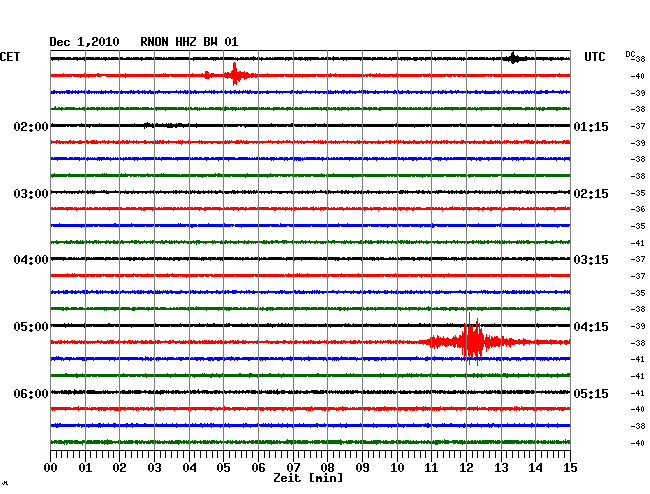Click minute "07" on the time axis
This screenshot has width=650, height=494.
point(293,468)
